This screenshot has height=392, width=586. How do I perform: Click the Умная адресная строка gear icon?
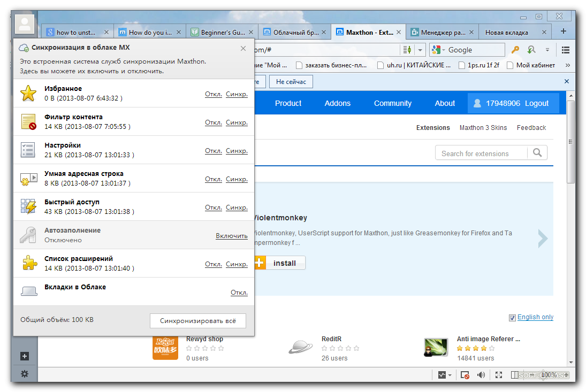28,178
